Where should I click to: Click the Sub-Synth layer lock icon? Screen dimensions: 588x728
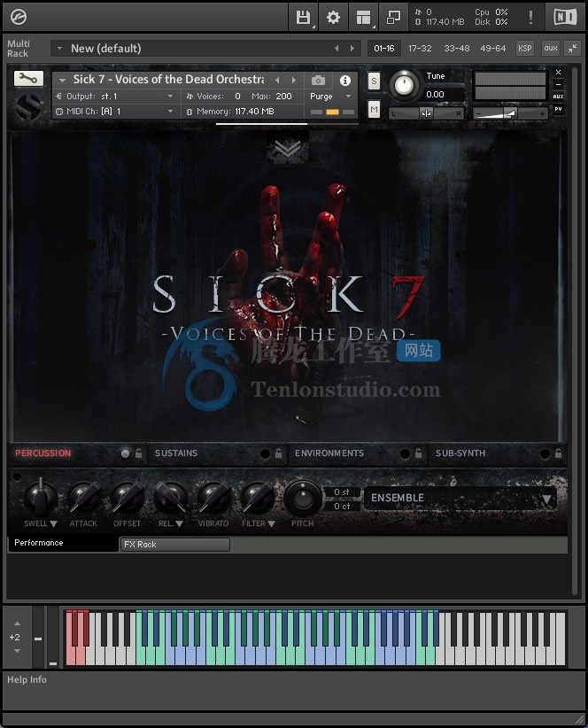coord(558,453)
